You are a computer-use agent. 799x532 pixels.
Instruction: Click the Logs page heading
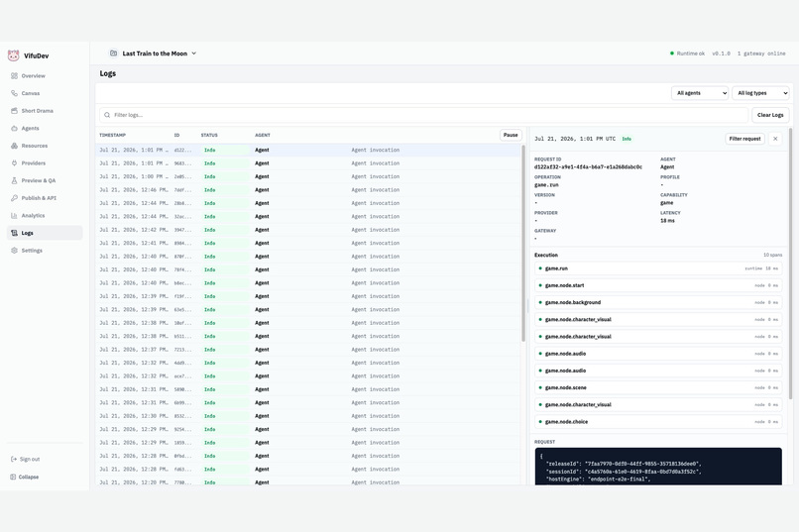[107, 73]
